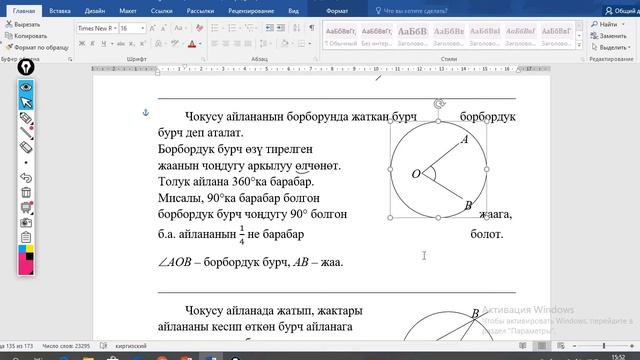This screenshot has height=360, width=640.
Task: Open numbered list dropdown
Action: (240, 28)
